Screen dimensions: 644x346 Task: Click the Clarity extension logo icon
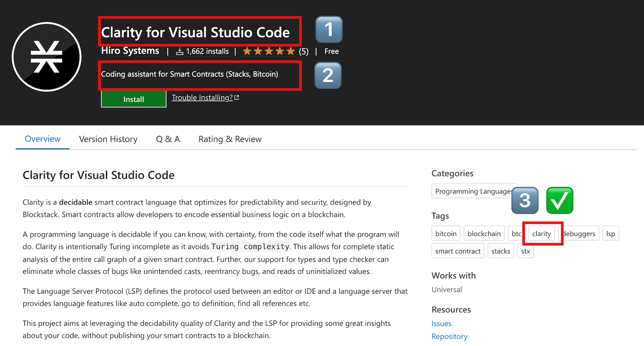46,56
